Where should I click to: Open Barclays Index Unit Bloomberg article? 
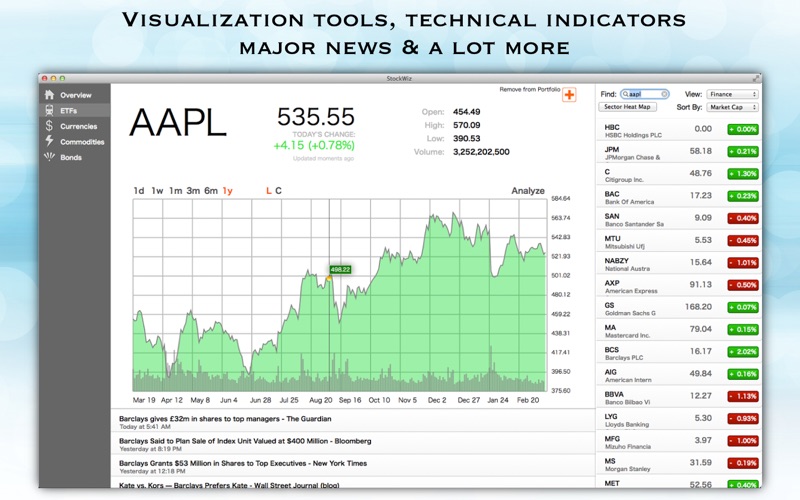click(353, 444)
